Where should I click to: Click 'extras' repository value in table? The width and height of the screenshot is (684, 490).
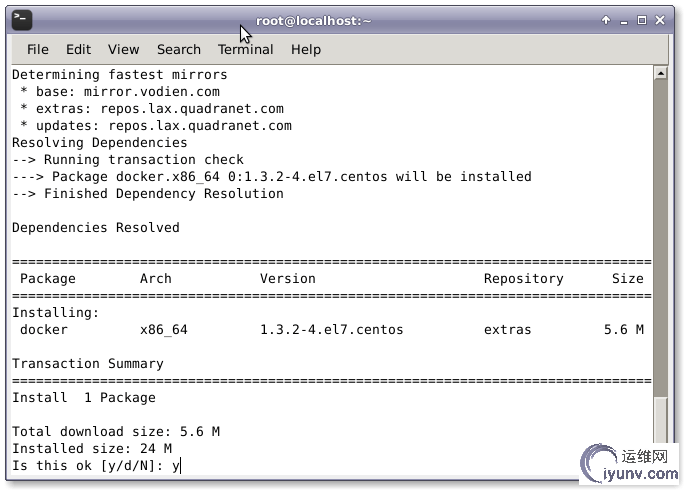[507, 330]
